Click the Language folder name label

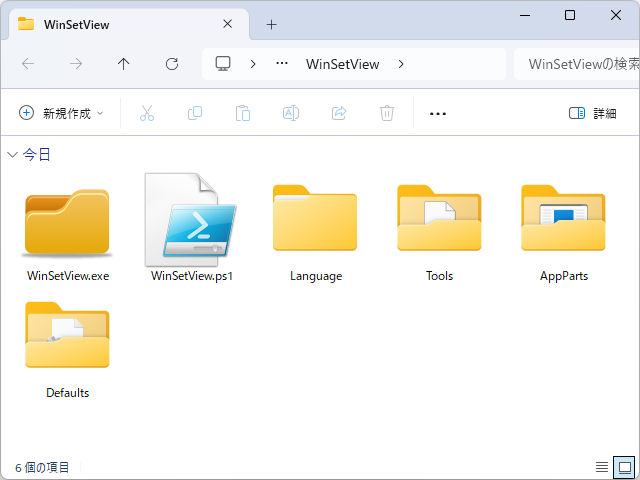point(316,276)
